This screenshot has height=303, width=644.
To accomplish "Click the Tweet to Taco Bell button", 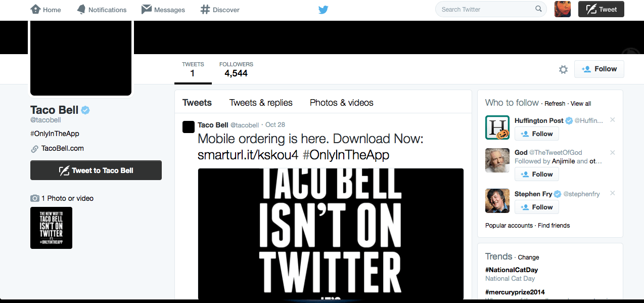I will [96, 170].
